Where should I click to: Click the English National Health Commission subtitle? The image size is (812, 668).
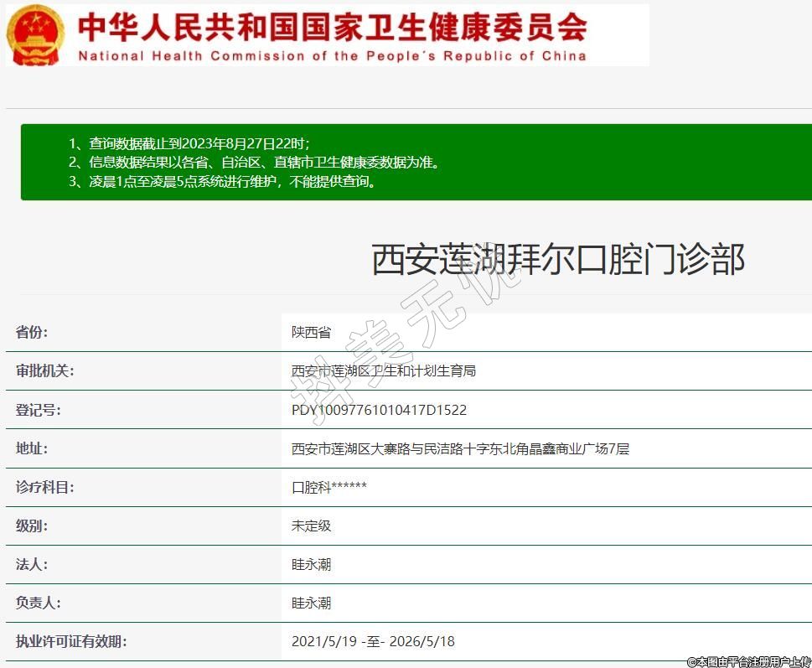click(x=332, y=56)
